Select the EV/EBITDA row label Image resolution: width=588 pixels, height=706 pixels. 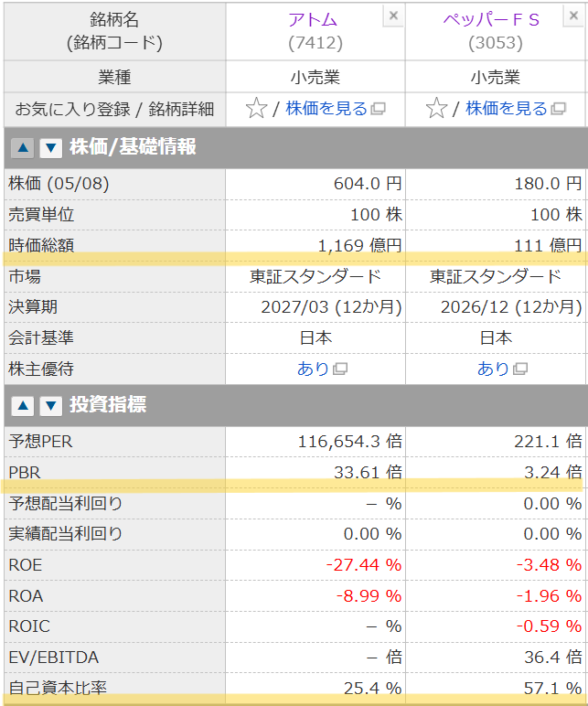(x=54, y=658)
